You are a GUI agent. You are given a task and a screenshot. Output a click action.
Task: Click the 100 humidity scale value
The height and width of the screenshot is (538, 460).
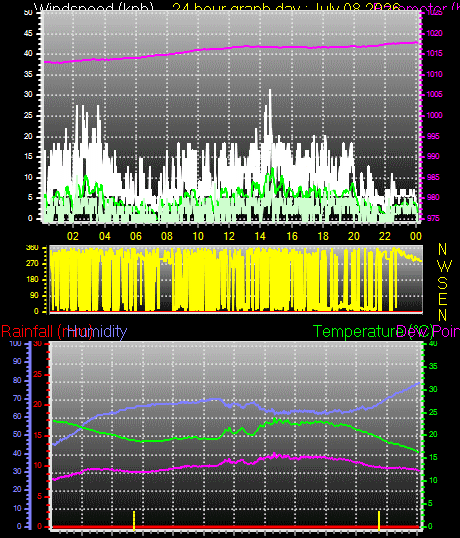point(15,343)
